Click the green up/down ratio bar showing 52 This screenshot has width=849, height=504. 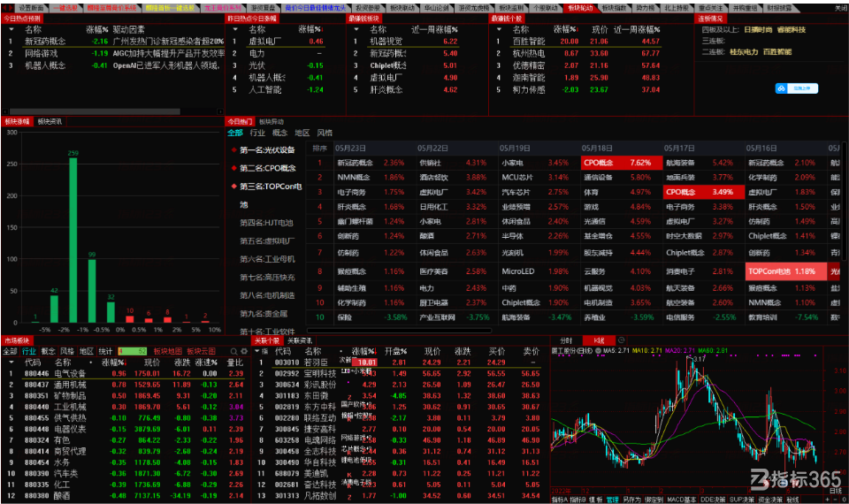tap(133, 351)
